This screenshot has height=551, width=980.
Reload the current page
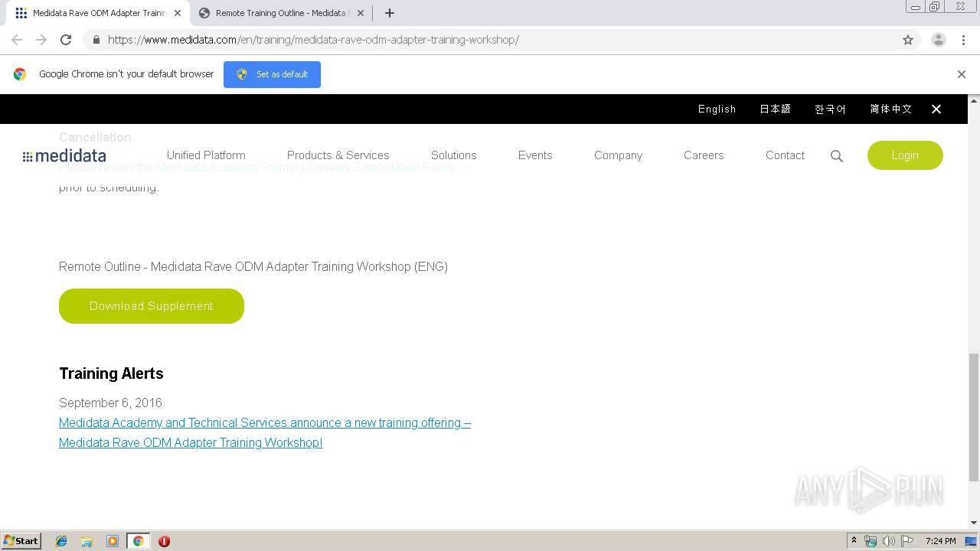[66, 40]
